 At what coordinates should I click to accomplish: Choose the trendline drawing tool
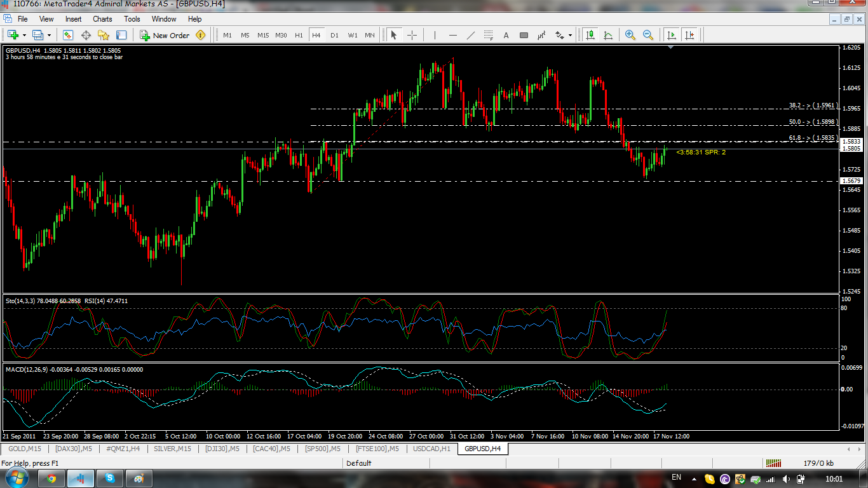pos(471,35)
